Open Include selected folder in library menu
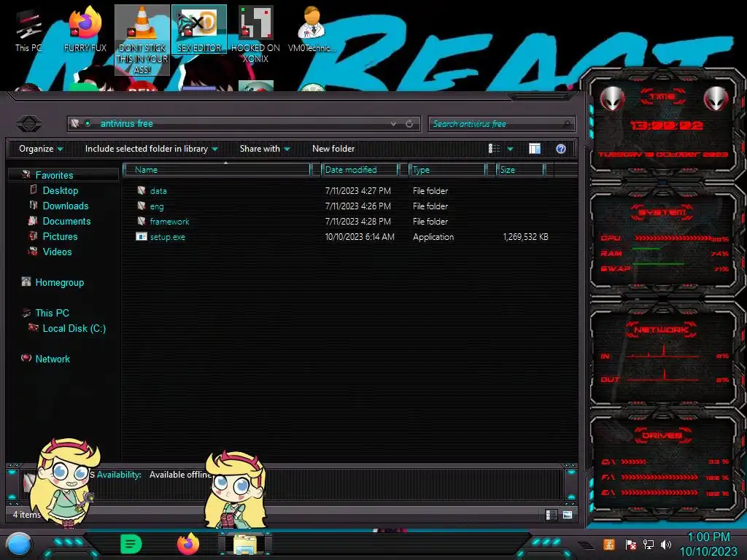 [151, 149]
